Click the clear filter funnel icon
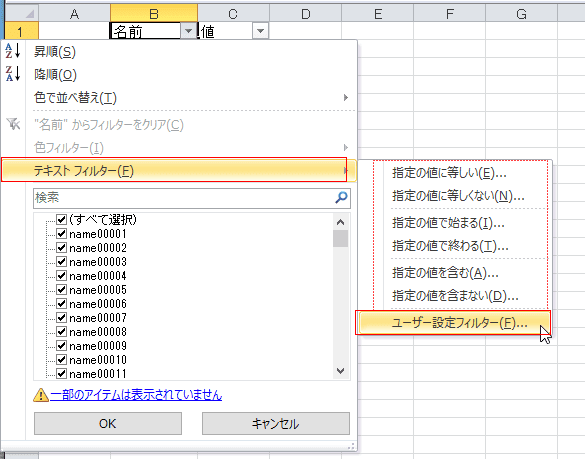Image resolution: width=585 pixels, height=459 pixels. coord(13,124)
